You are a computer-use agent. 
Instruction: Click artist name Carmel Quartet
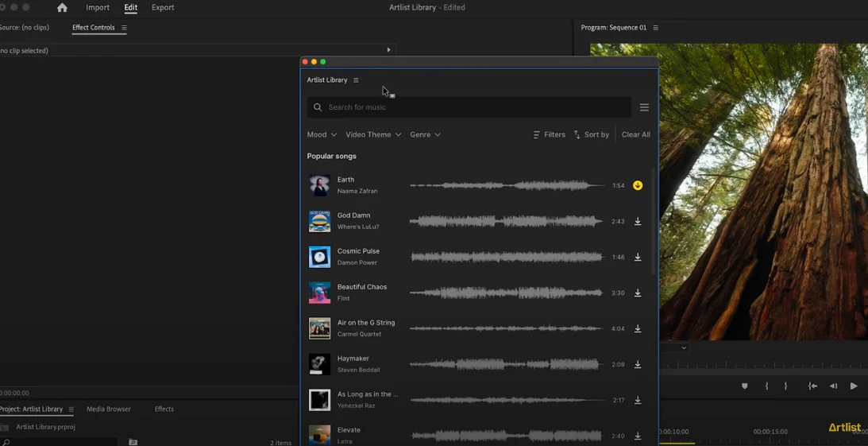(x=359, y=334)
